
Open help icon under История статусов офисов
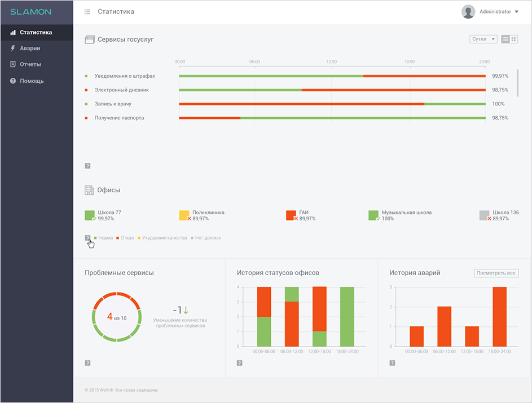point(240,363)
